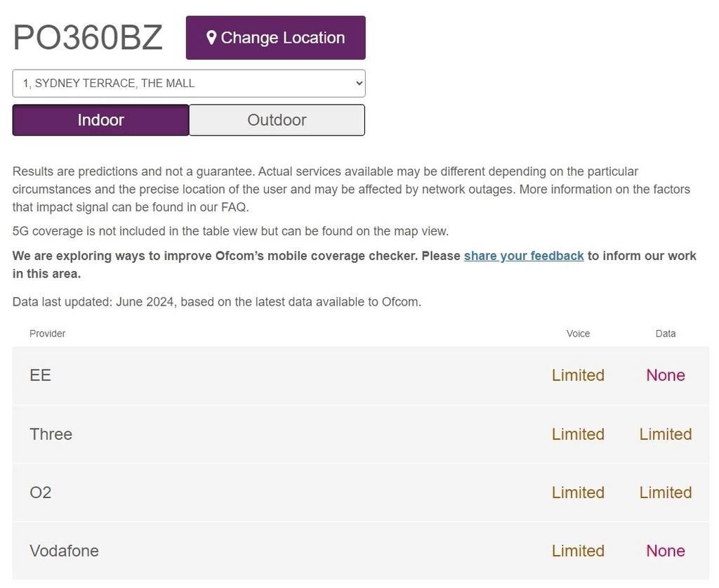
Task: Click Three's Data coverage status
Action: [x=665, y=434]
